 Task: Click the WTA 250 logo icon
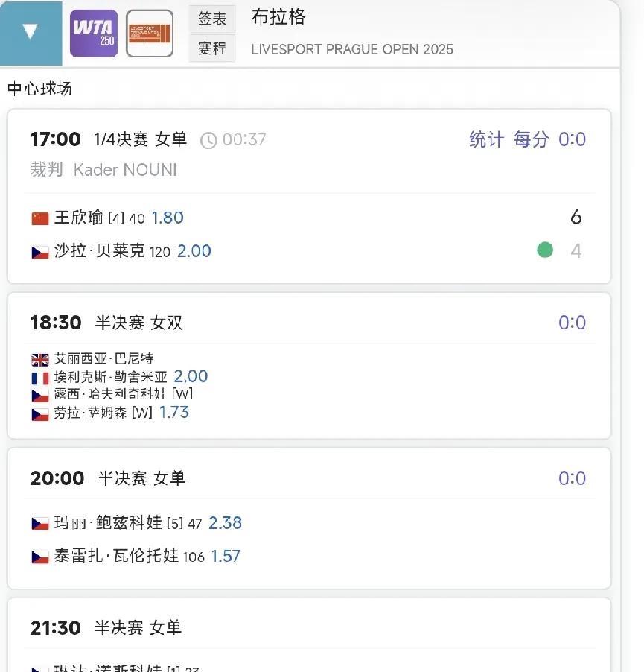click(93, 33)
